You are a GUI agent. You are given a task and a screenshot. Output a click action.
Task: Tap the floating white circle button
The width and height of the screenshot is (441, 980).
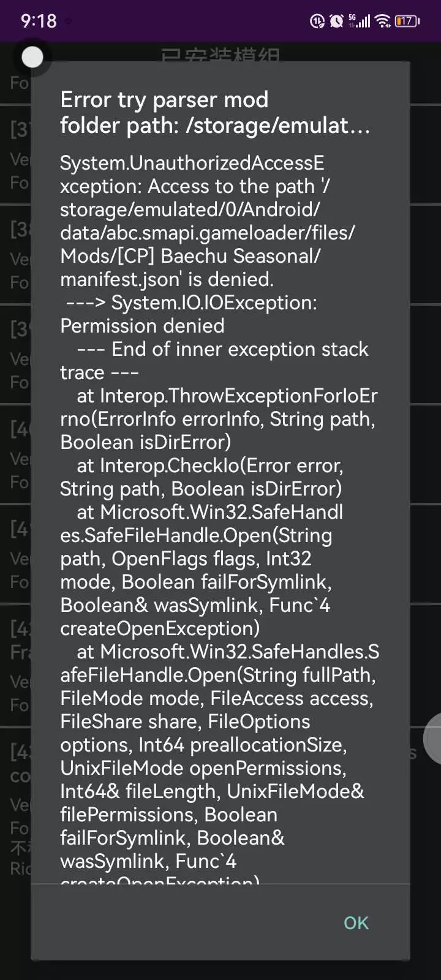32,58
